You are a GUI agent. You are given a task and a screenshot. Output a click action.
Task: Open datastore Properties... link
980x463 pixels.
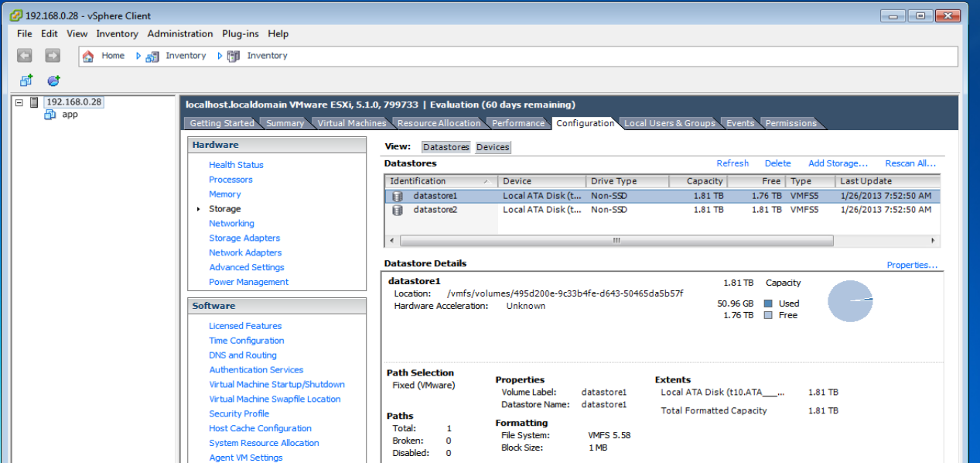tap(912, 265)
